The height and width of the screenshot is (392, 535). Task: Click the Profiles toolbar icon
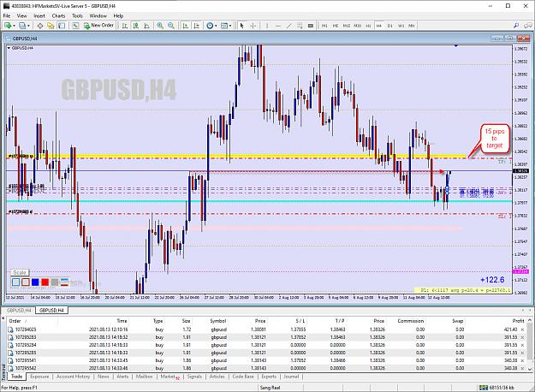(x=22, y=26)
